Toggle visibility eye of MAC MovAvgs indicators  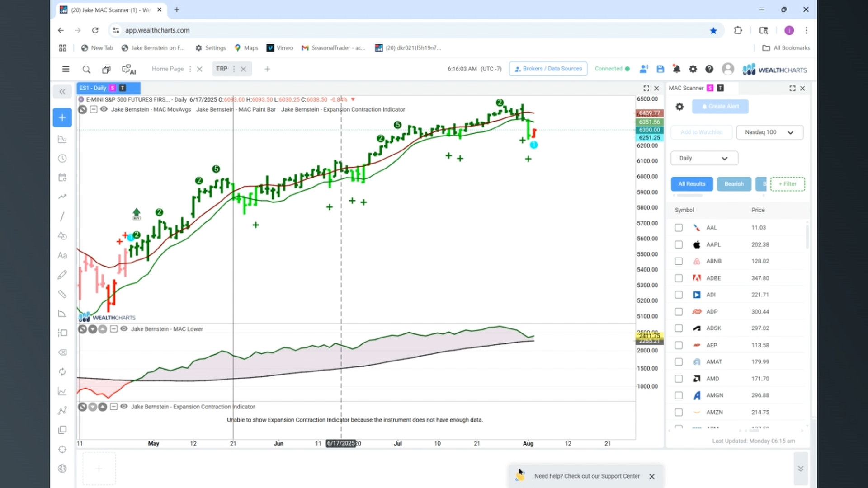tap(104, 109)
